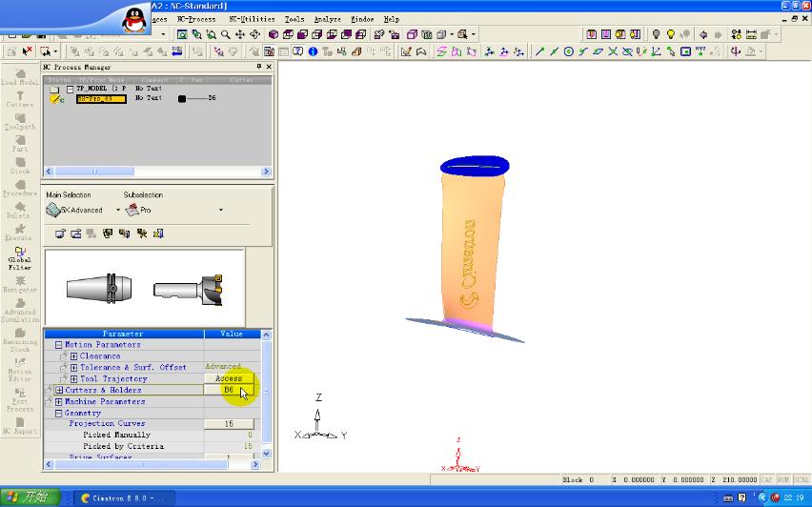Click the Advanced Simulation sidebar icon
The image size is (812, 507).
click(20, 310)
